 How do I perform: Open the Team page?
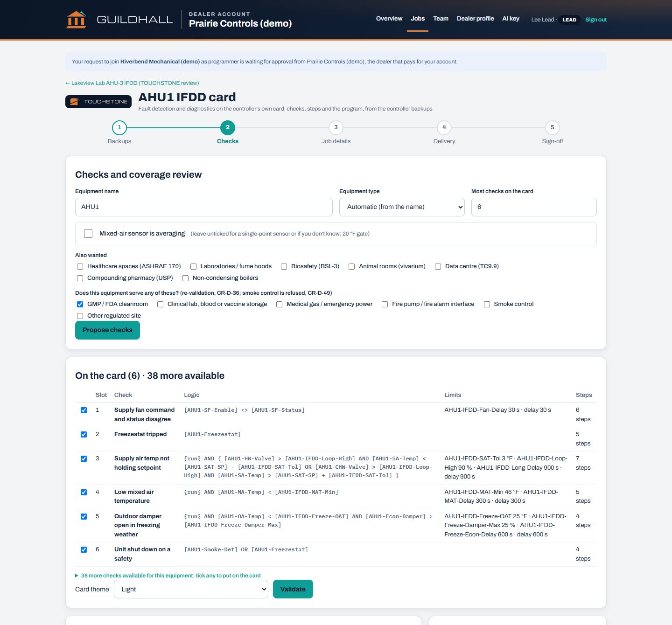[441, 19]
